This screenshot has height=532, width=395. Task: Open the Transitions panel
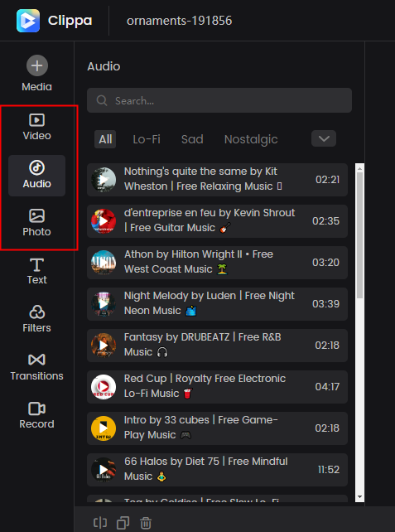[37, 368]
